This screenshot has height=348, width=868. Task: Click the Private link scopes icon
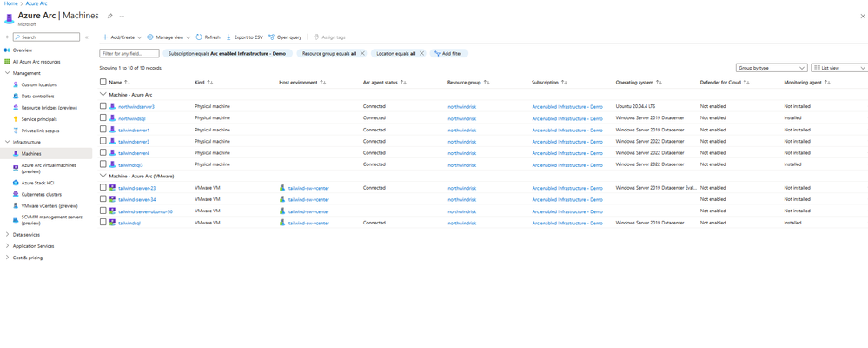(x=16, y=130)
